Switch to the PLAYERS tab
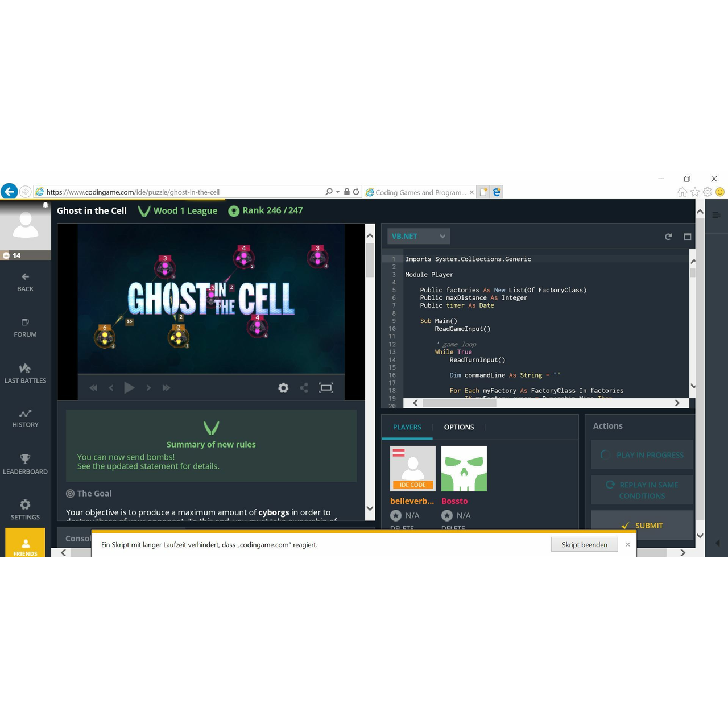728x728 pixels. point(407,427)
